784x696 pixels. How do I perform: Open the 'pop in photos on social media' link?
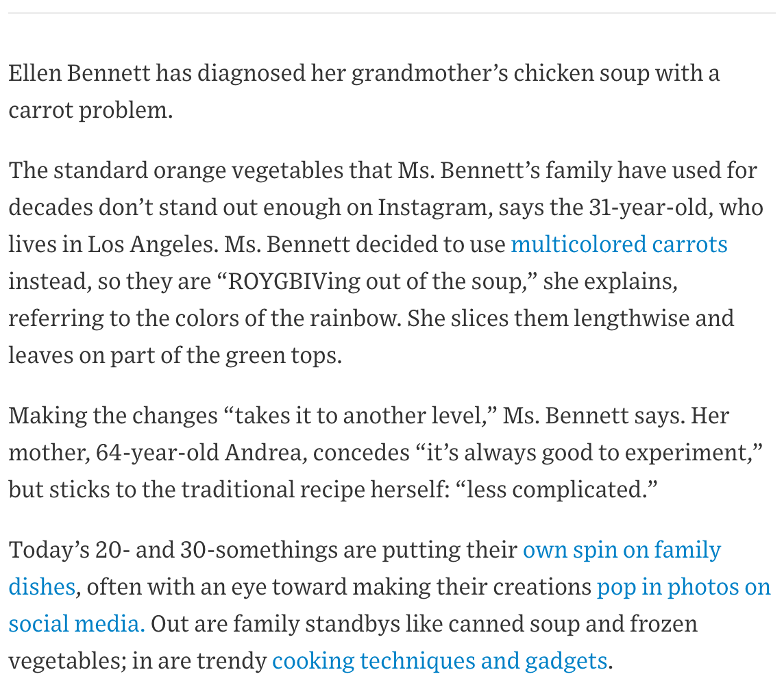(683, 586)
